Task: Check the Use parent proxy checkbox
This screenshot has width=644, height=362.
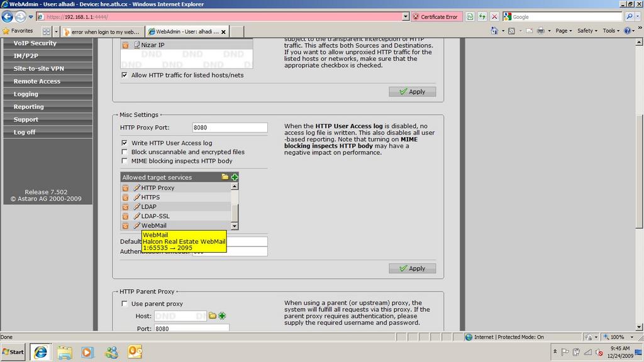Action: [125, 304]
